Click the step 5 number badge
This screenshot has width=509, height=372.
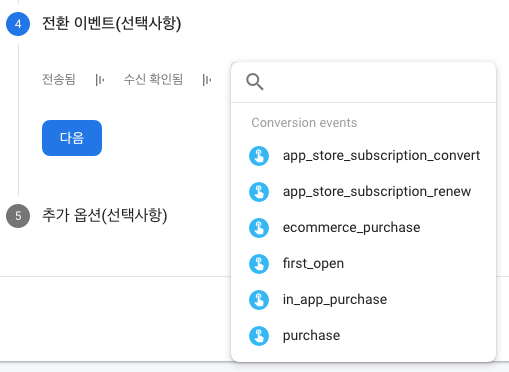pos(18,216)
